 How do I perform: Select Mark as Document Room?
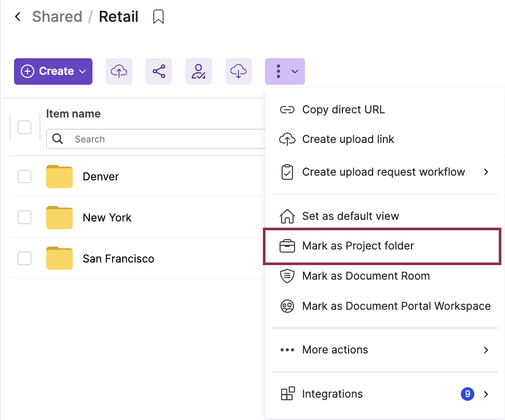coord(366,276)
